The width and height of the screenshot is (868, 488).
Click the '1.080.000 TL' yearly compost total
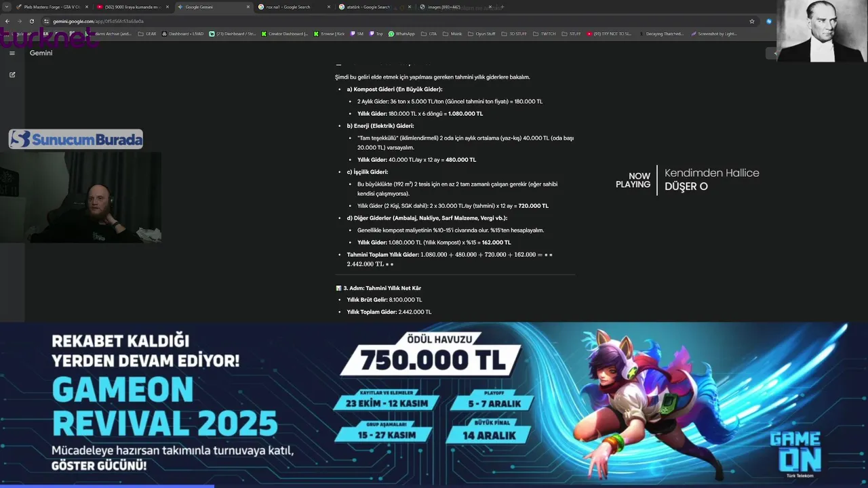(x=465, y=114)
